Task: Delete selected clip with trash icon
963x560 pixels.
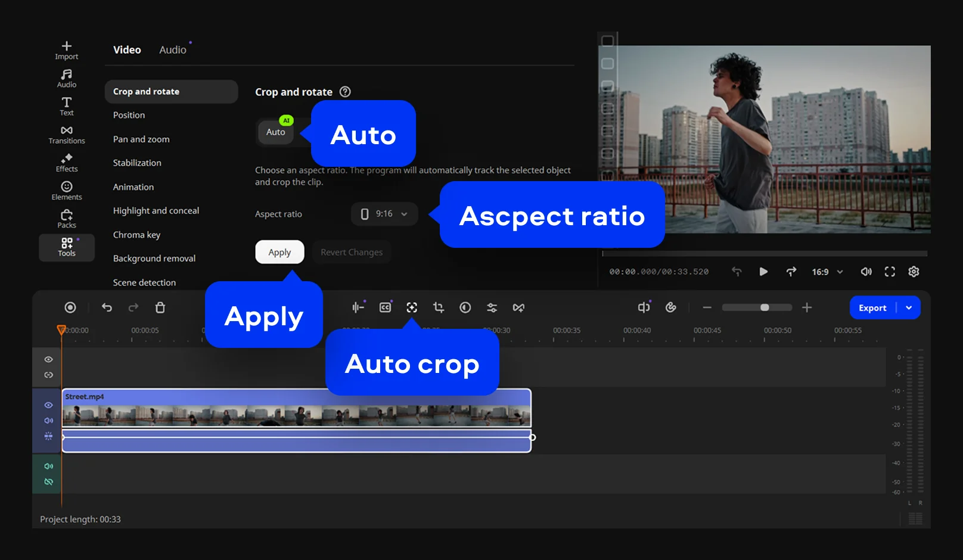Action: pos(160,307)
